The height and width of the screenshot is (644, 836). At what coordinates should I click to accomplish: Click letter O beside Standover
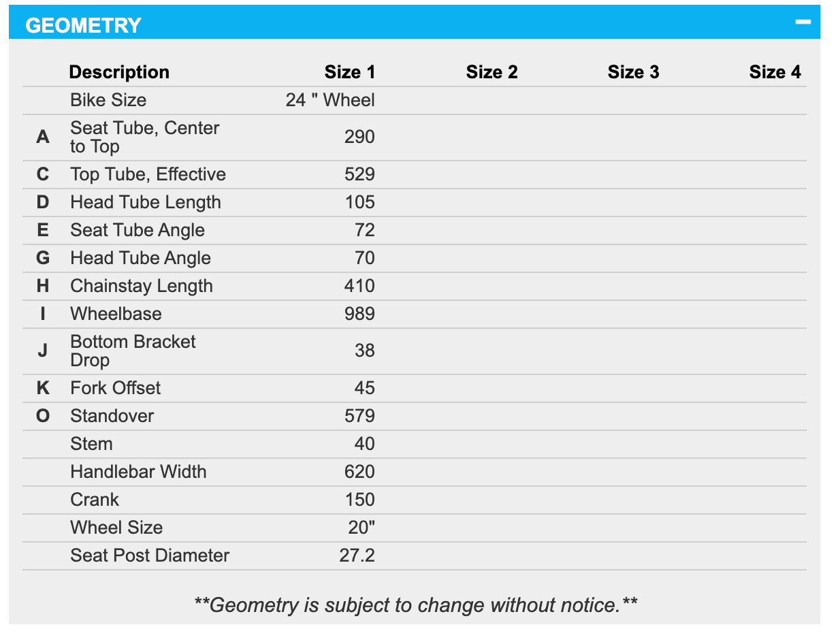(43, 416)
